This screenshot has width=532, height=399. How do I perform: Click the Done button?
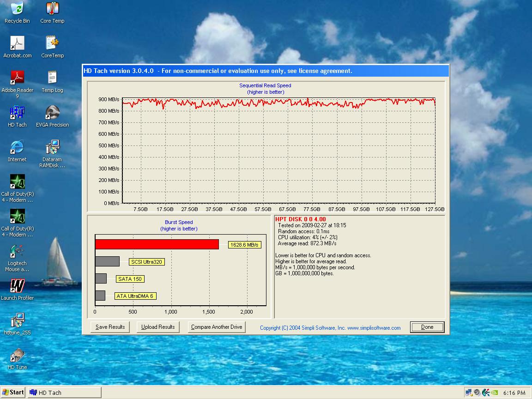pyautogui.click(x=427, y=327)
